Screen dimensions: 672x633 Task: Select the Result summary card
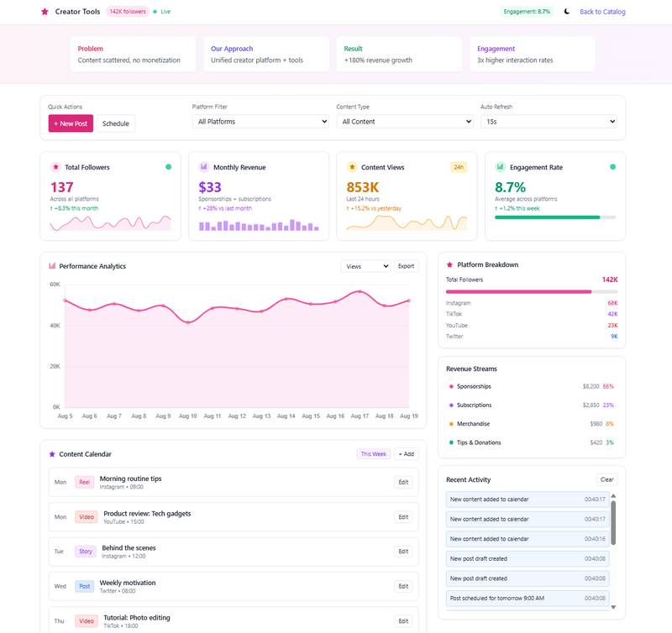coord(399,55)
